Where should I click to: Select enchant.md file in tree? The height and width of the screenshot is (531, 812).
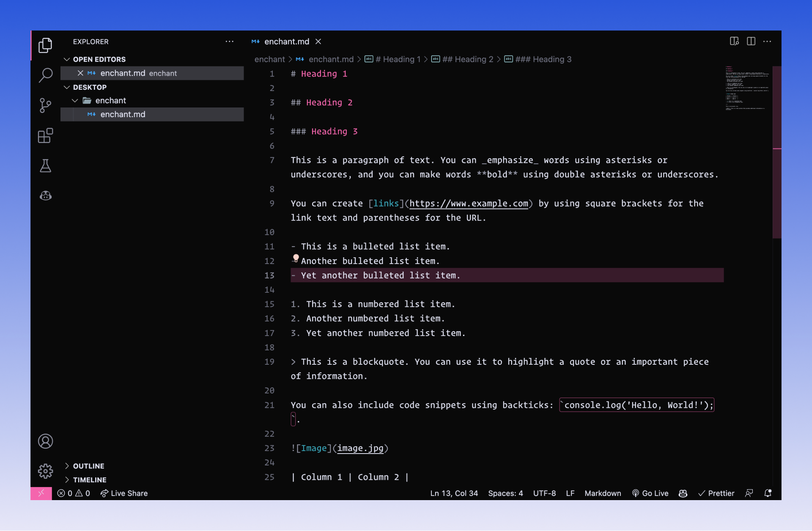[152, 114]
